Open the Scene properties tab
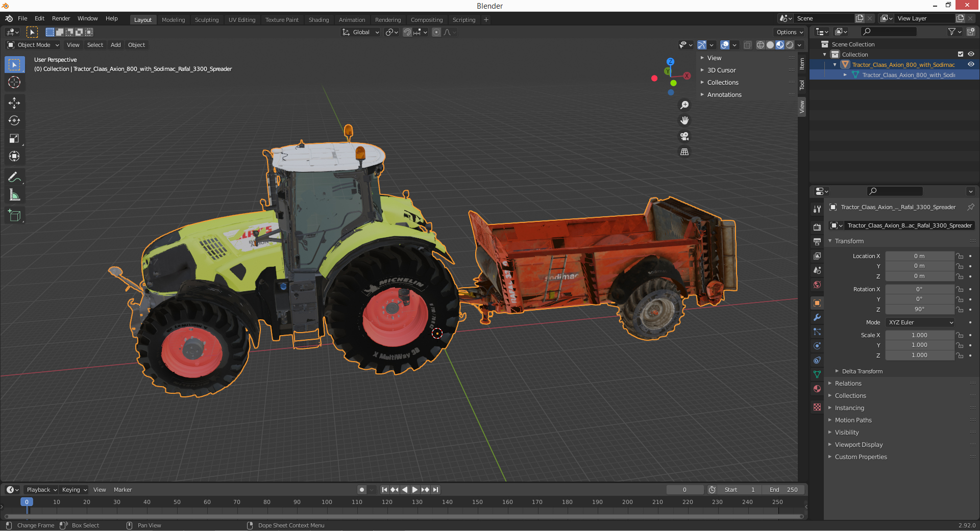The width and height of the screenshot is (980, 531). point(817,270)
